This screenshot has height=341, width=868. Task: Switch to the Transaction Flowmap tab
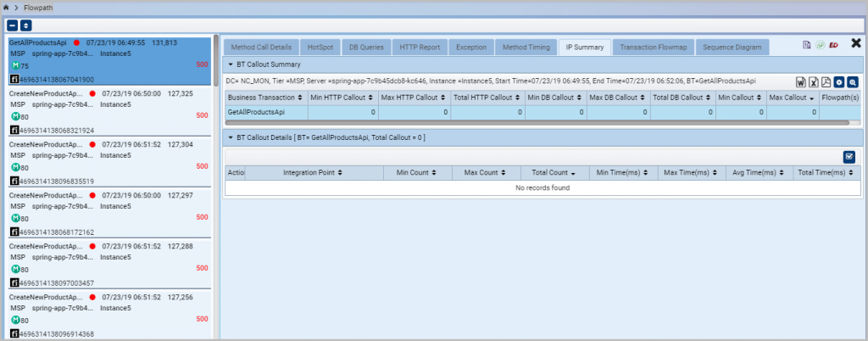coord(653,48)
